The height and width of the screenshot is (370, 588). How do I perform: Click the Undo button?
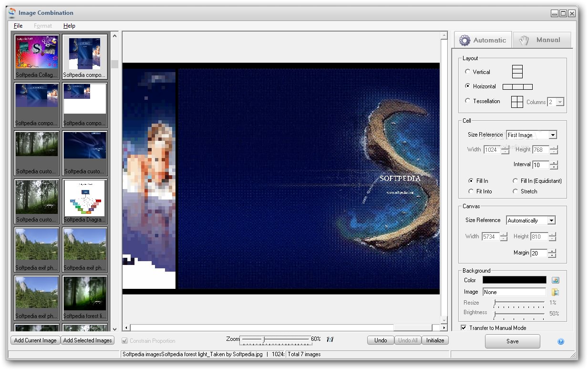click(381, 340)
